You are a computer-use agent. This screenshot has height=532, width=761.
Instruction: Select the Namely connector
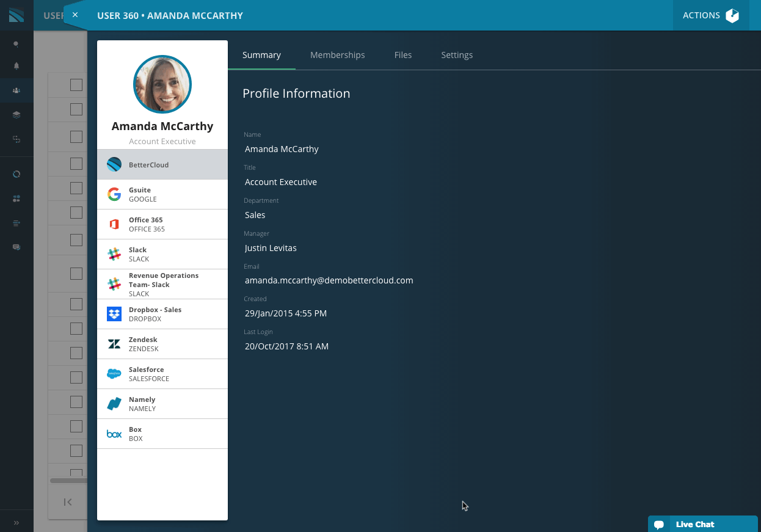pyautogui.click(x=162, y=404)
